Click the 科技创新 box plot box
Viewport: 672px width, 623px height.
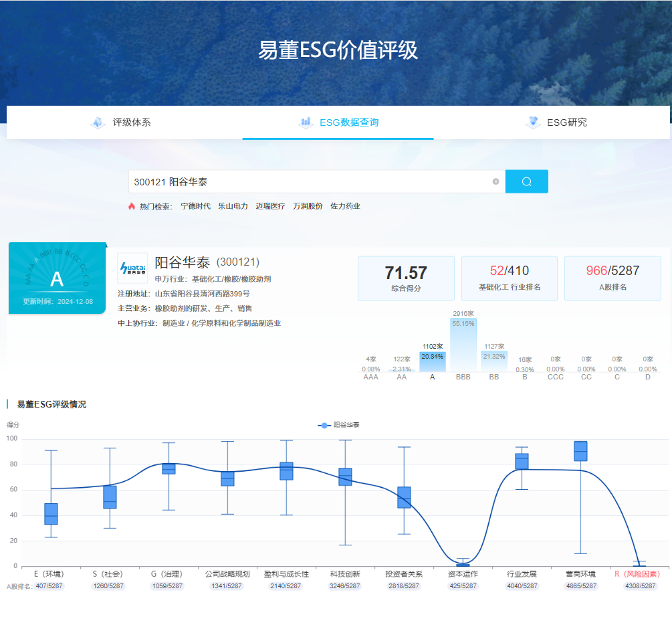[x=345, y=477]
